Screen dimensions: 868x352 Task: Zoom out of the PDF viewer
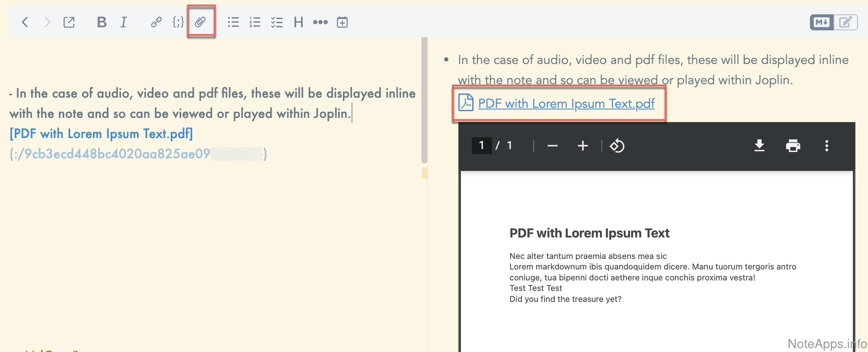[552, 146]
